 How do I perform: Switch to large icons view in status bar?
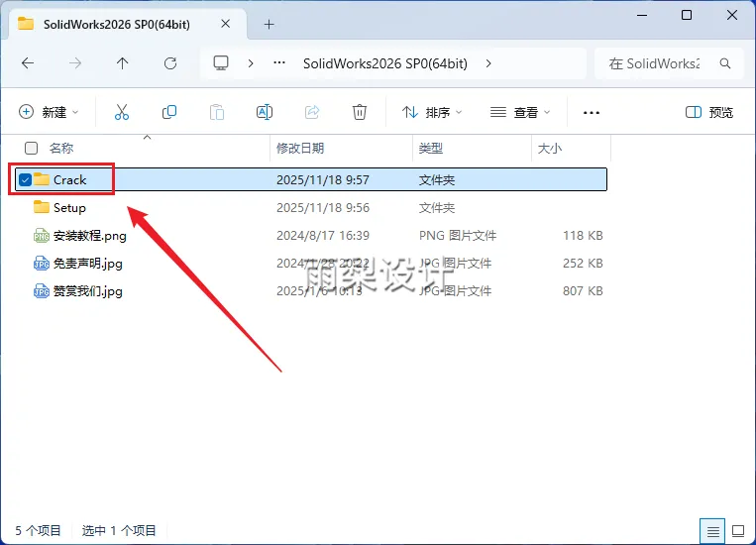coord(738,531)
